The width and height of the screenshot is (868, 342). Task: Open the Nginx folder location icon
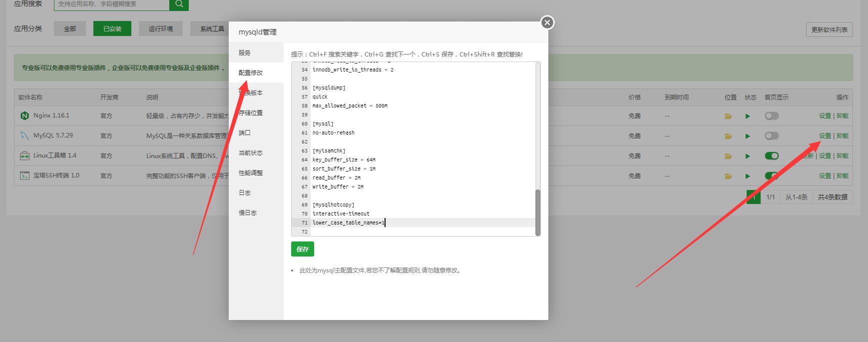(x=728, y=116)
